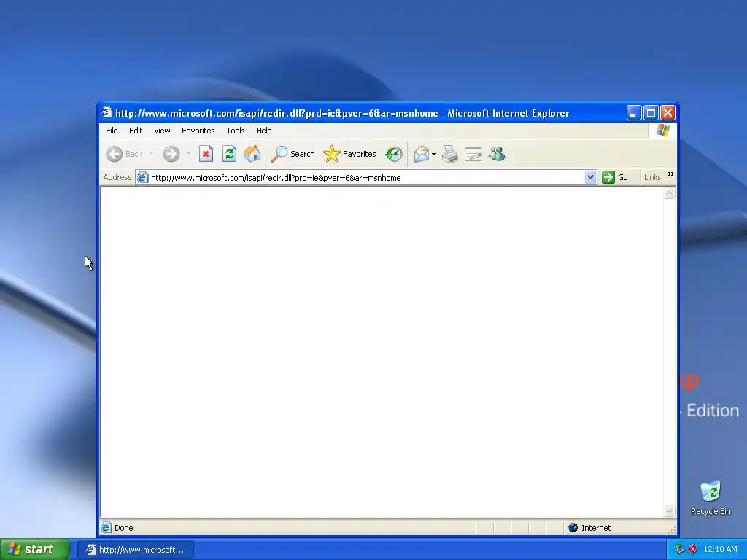Click the page icon in address bar

coord(142,178)
